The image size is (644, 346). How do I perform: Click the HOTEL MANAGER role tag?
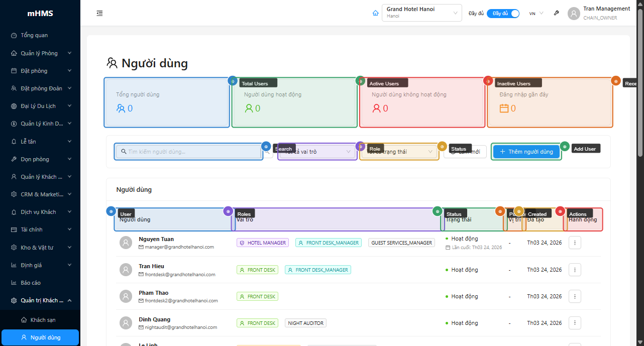pos(263,243)
